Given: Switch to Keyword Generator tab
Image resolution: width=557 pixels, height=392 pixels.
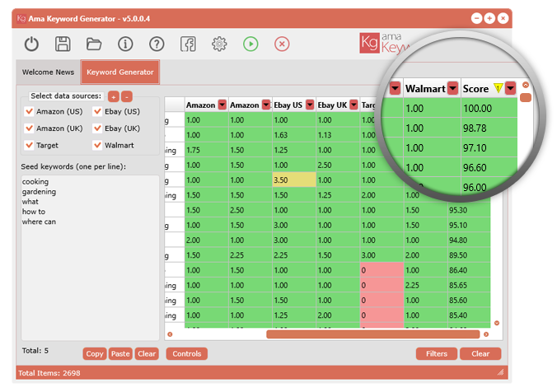Looking at the screenshot, I should [x=120, y=72].
